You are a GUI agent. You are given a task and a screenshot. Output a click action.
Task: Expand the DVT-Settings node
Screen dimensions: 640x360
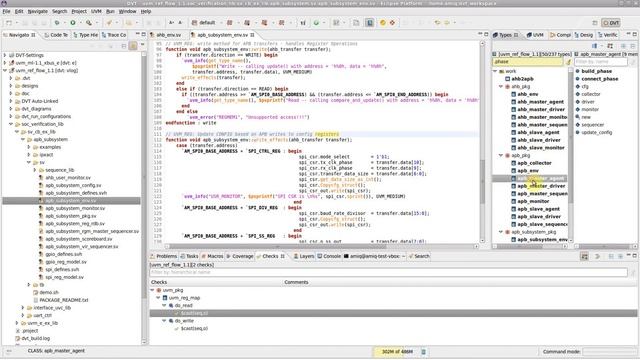click(x=5, y=55)
